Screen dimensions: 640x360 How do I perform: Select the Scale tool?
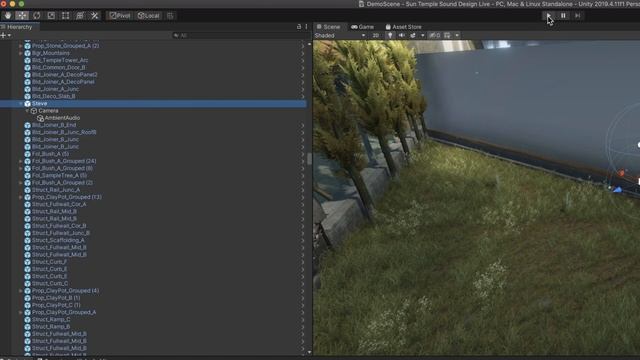click(x=51, y=16)
